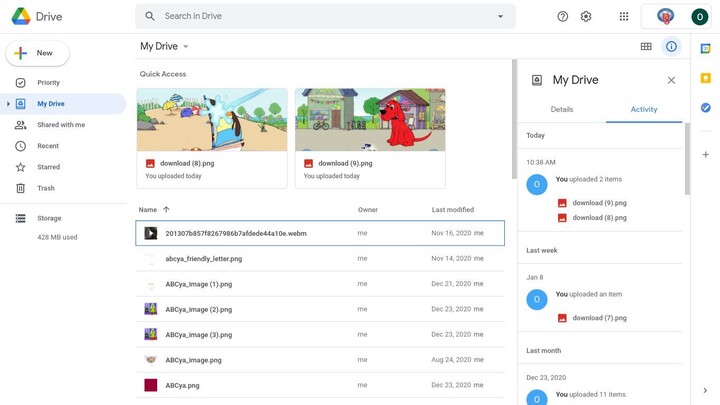Open Google Keep from side panel
The width and height of the screenshot is (720, 405).
pyautogui.click(x=705, y=78)
